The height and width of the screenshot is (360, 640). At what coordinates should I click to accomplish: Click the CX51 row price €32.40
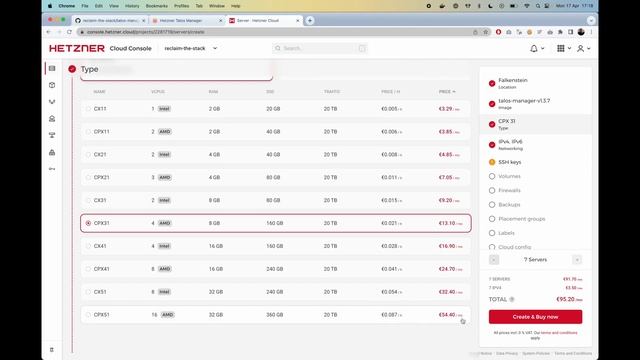(x=451, y=292)
